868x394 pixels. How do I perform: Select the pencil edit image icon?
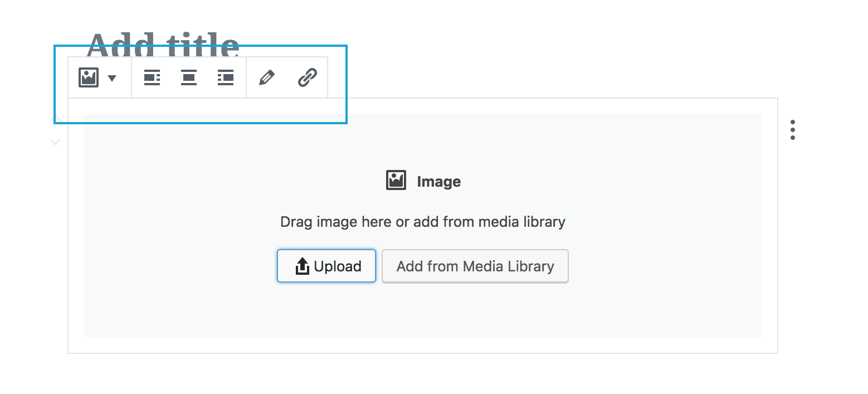pyautogui.click(x=267, y=77)
